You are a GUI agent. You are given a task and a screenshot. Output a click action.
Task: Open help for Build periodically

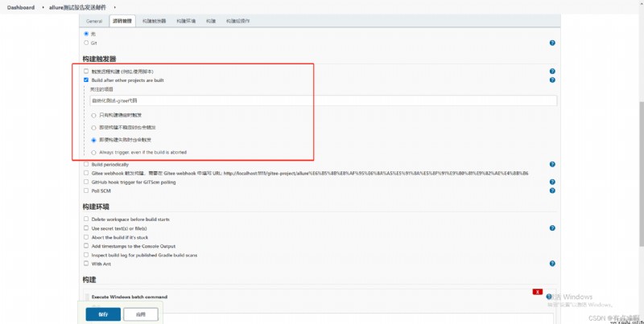552,164
